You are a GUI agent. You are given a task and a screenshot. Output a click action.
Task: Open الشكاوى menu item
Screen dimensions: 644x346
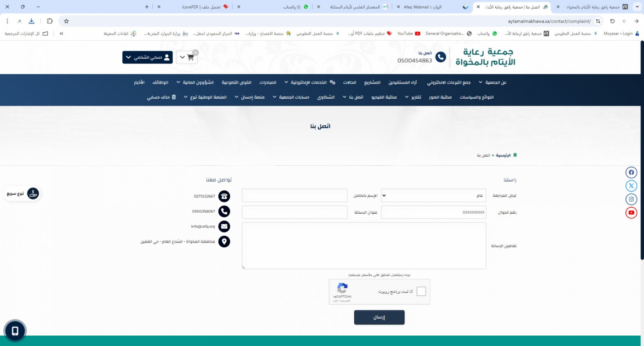pyautogui.click(x=326, y=97)
